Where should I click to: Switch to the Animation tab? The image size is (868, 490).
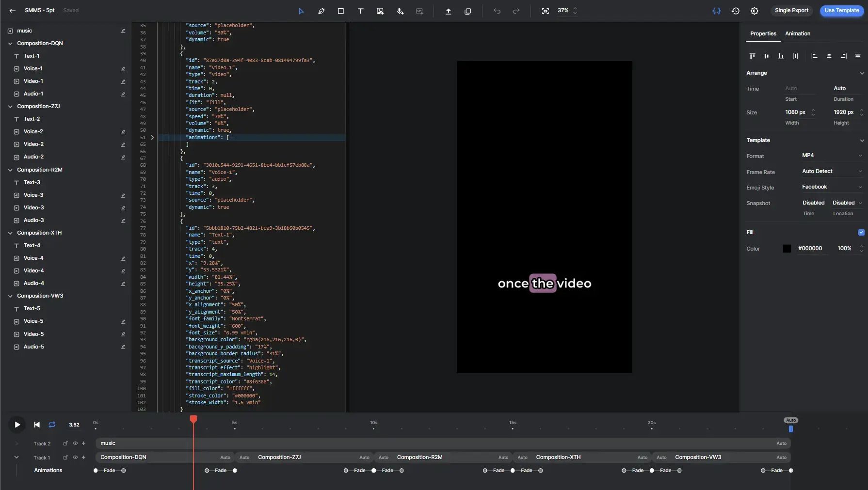[x=797, y=33]
